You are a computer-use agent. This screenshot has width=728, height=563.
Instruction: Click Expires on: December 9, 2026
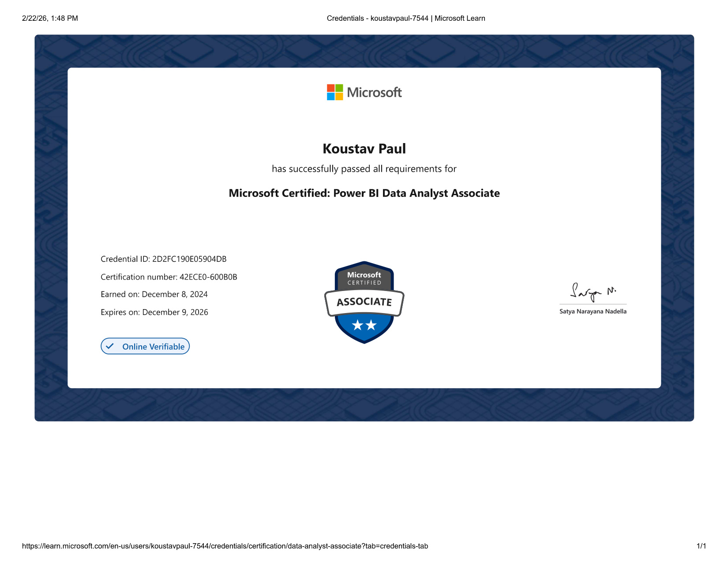154,312
